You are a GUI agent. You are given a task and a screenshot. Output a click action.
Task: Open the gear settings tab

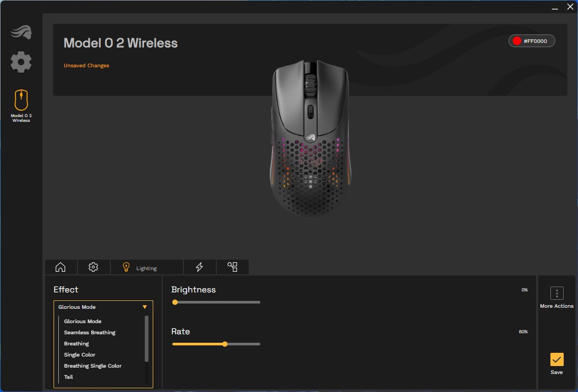coord(93,268)
